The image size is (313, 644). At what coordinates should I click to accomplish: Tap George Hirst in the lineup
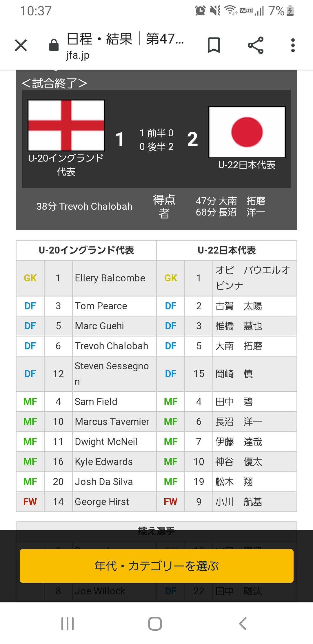(102, 502)
